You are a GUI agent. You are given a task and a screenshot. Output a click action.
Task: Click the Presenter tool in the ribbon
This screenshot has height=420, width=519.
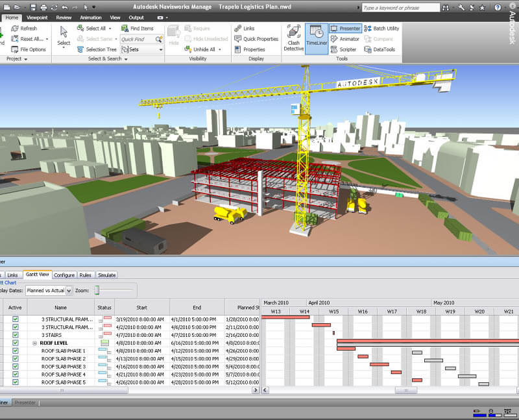[x=345, y=29]
